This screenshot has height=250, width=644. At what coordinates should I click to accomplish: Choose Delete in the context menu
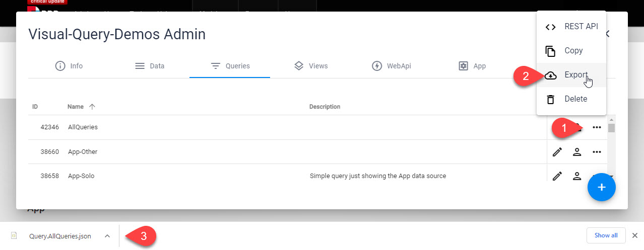point(571,99)
